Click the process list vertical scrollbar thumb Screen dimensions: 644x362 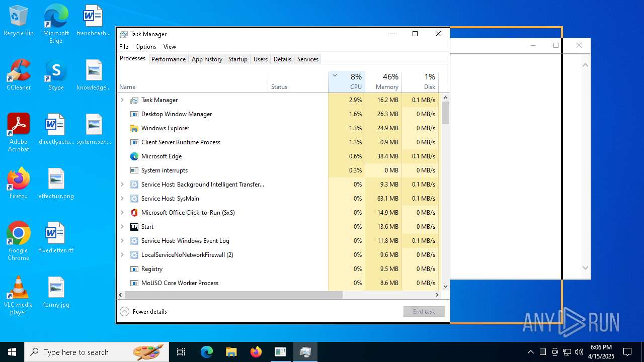coord(445,113)
